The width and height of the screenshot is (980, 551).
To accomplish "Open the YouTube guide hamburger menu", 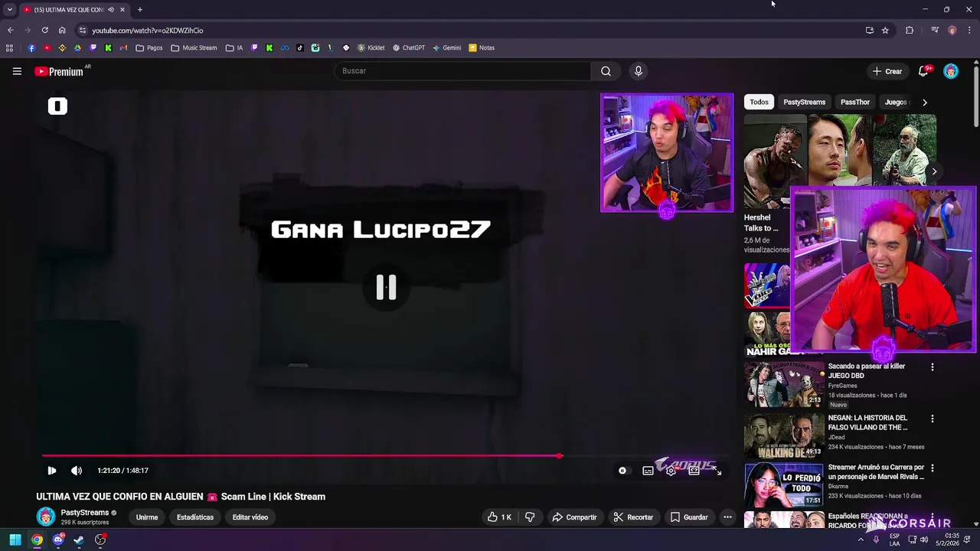I will [17, 71].
